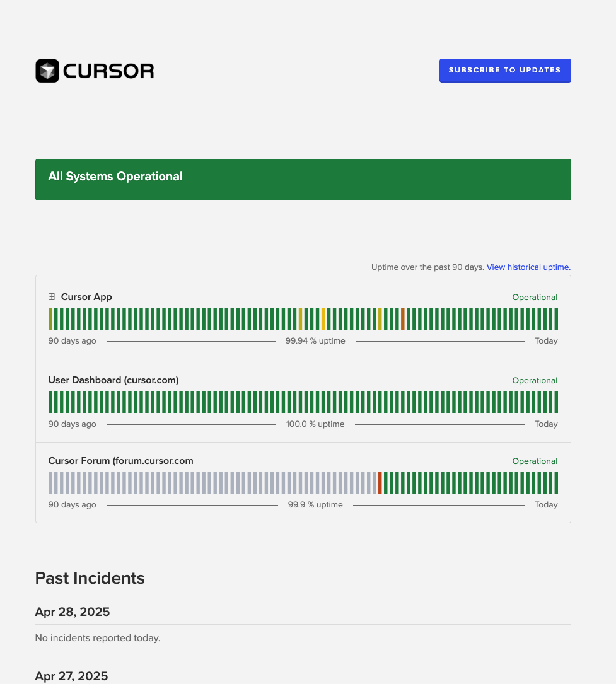Click the User Dashboard (cursor.com) component name
The width and height of the screenshot is (616, 684).
point(113,380)
